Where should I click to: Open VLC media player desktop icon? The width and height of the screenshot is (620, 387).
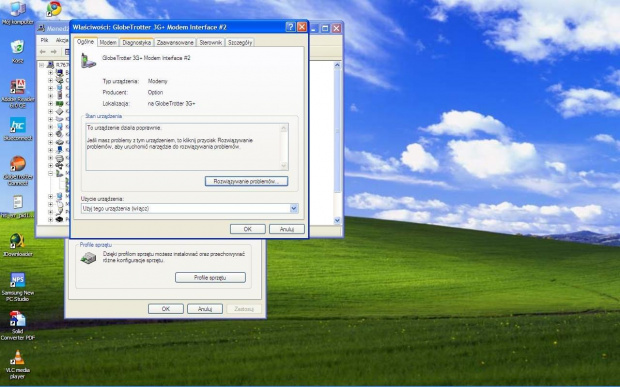click(17, 364)
